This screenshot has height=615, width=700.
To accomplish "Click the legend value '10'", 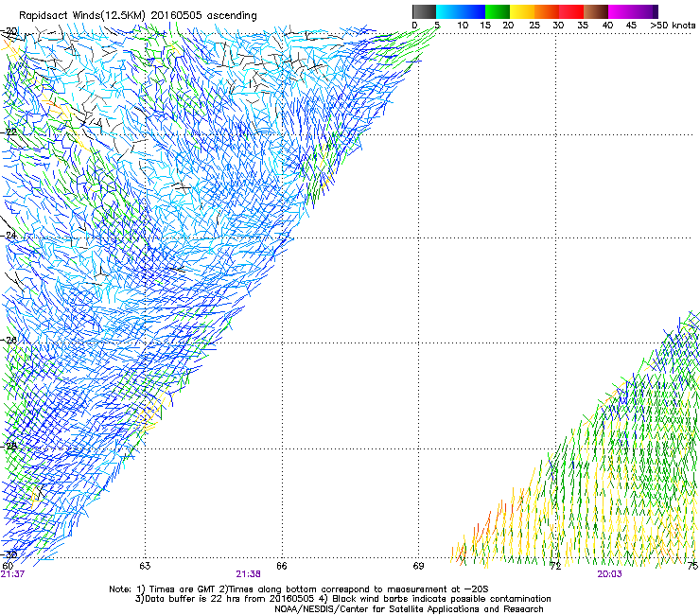I will click(463, 26).
